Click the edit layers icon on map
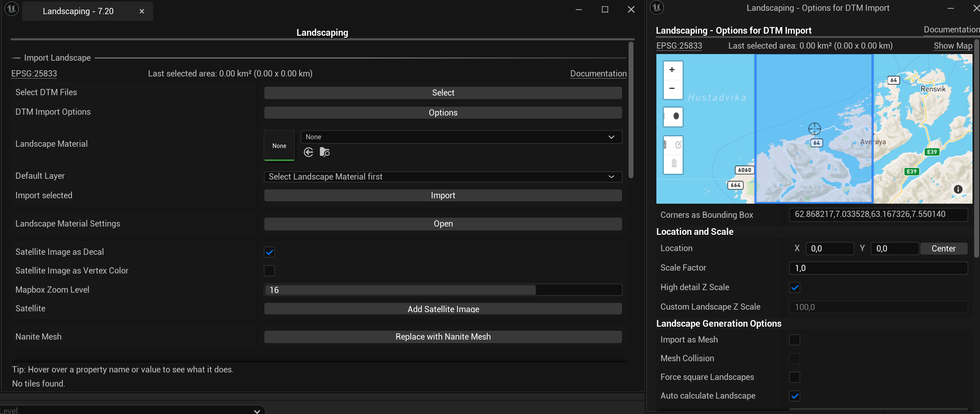The width and height of the screenshot is (980, 414). tap(678, 145)
